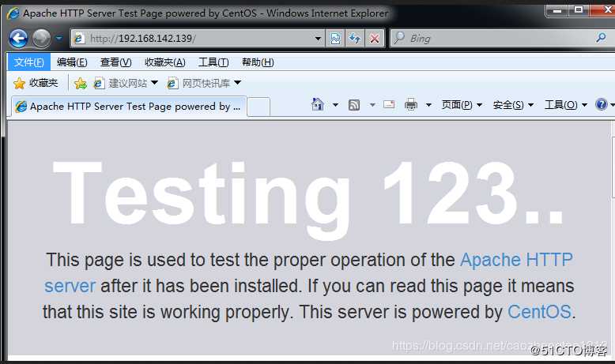This screenshot has width=615, height=364.
Task: Open a new blank tab
Action: pos(258,107)
